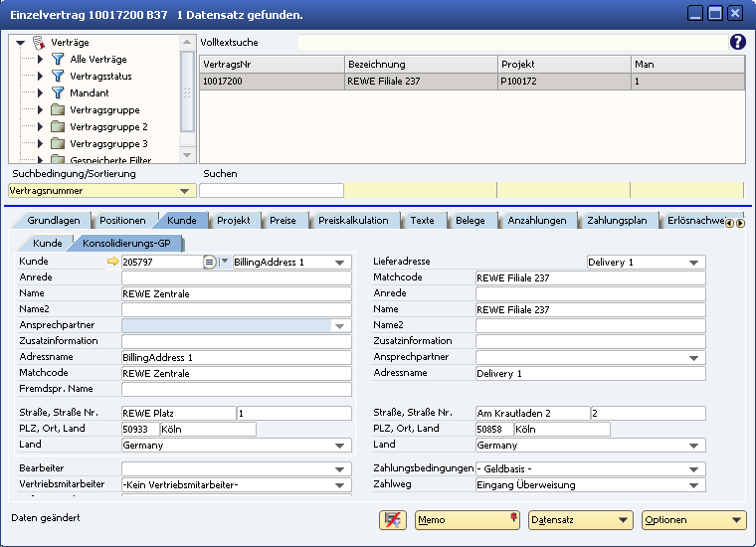
Task: Click the Verträge root node icon
Action: pyautogui.click(x=39, y=43)
